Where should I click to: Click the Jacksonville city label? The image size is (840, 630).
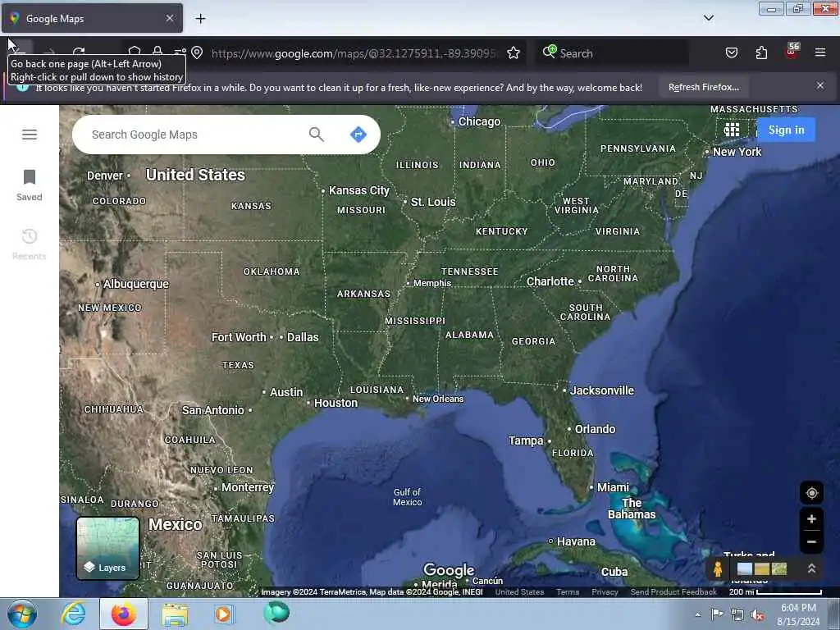pos(601,390)
